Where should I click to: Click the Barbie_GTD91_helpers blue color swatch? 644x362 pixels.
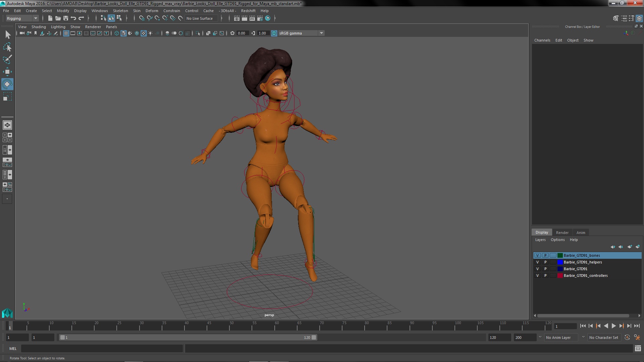tap(560, 262)
